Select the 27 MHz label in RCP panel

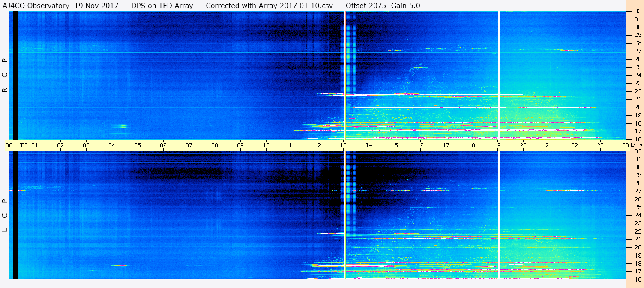(637, 51)
